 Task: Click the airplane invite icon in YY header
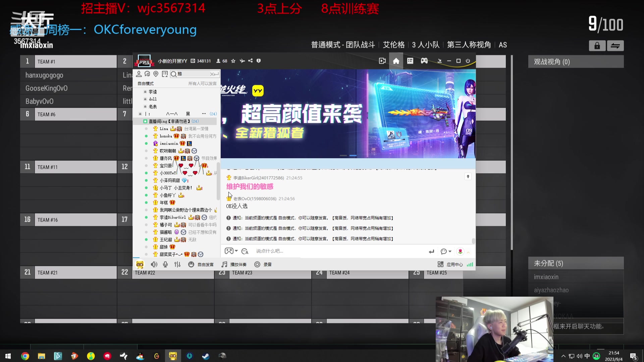click(242, 61)
